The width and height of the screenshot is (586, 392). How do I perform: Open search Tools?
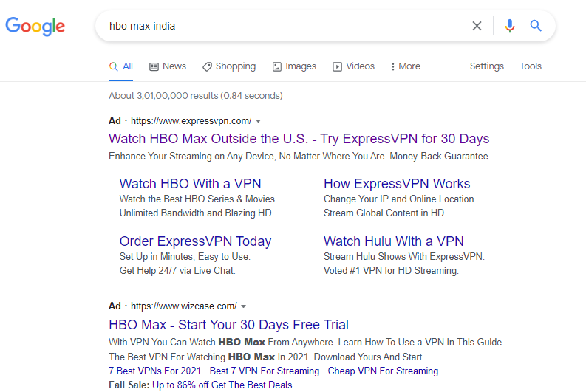pyautogui.click(x=531, y=66)
